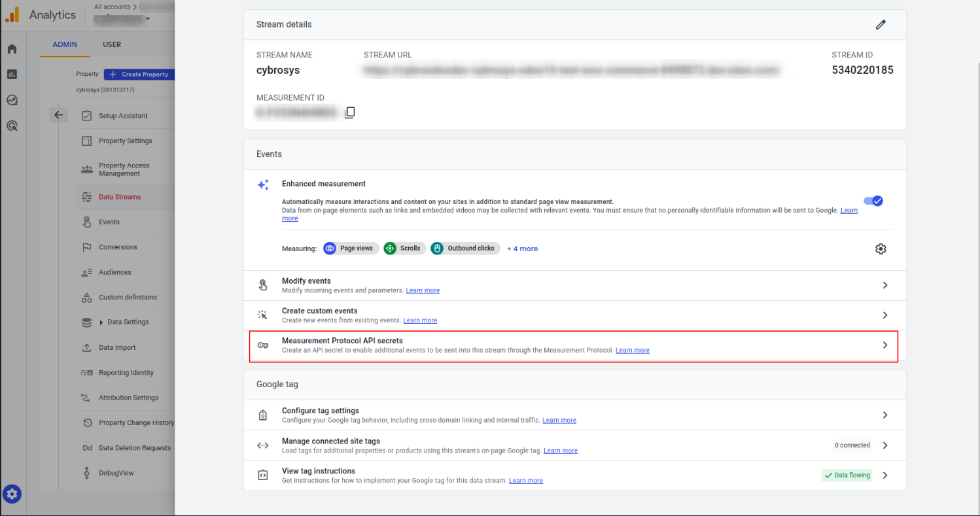Expand Data Settings tree item

click(101, 322)
